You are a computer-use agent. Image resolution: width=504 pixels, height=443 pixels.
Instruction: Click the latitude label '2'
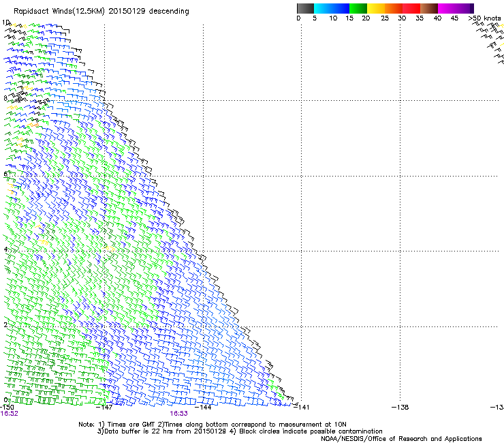pyautogui.click(x=5, y=324)
